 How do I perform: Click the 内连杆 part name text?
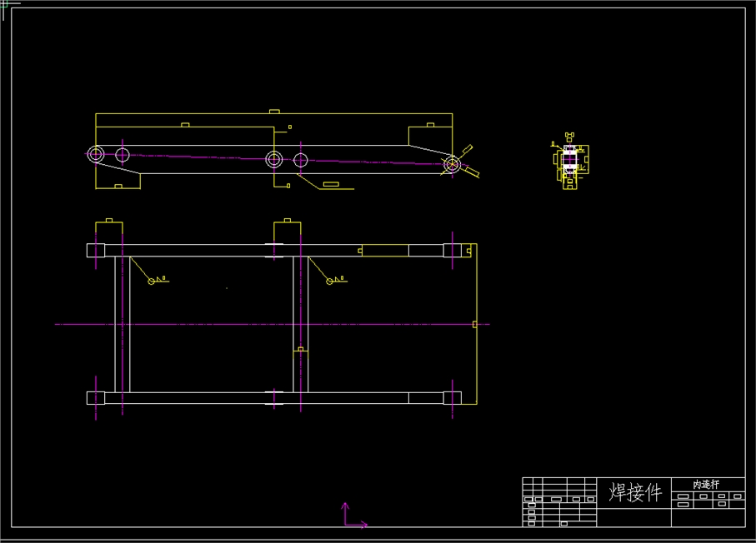(x=706, y=484)
